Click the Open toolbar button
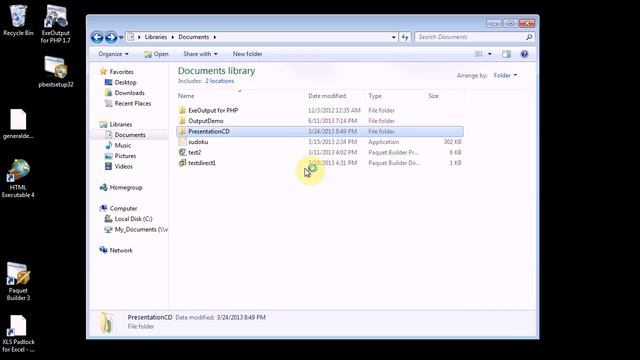Viewport: 640px width, 360px height. (156, 54)
